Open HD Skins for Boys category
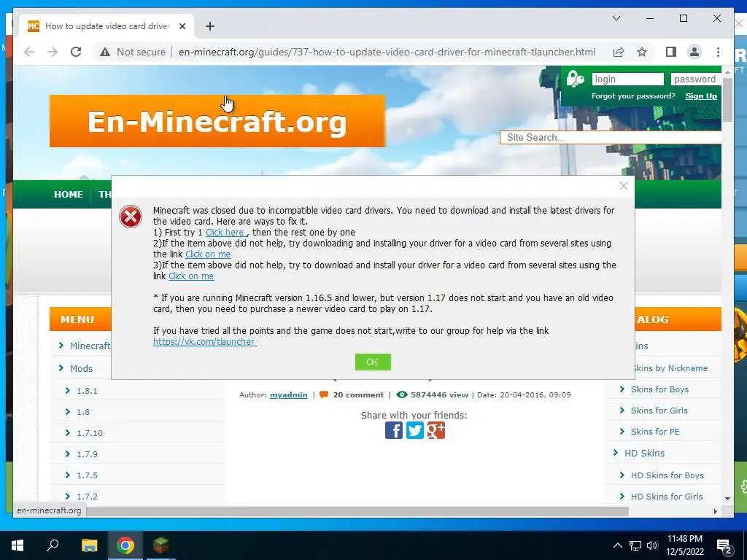This screenshot has height=560, width=747. click(x=667, y=475)
